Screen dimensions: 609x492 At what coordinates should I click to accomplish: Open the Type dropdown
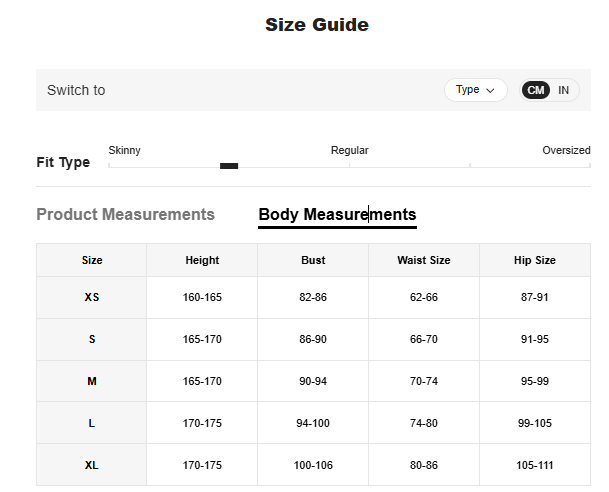[x=475, y=90]
